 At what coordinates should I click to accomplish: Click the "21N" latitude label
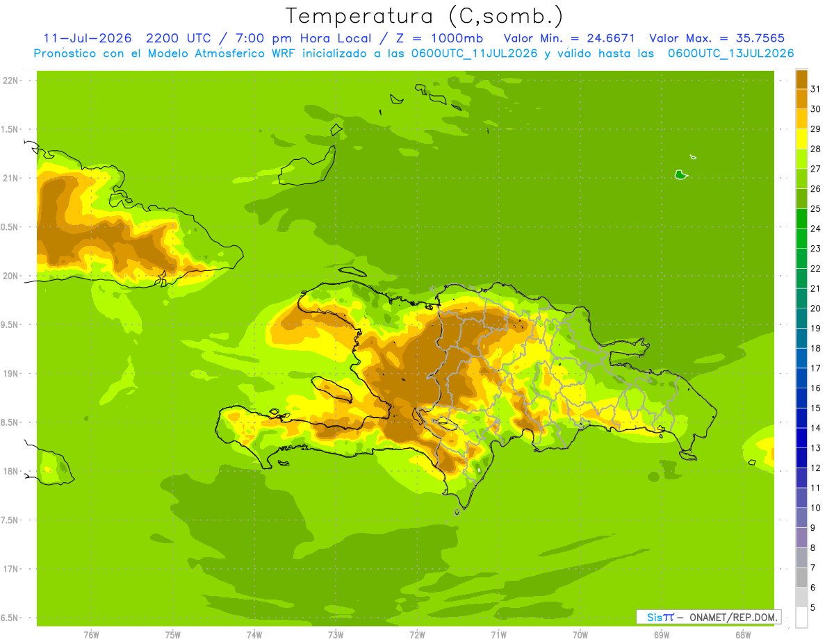pos(10,178)
